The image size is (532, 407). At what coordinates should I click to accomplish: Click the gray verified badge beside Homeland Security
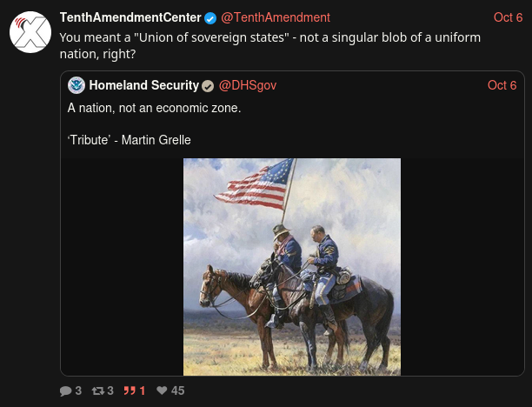pyautogui.click(x=208, y=85)
